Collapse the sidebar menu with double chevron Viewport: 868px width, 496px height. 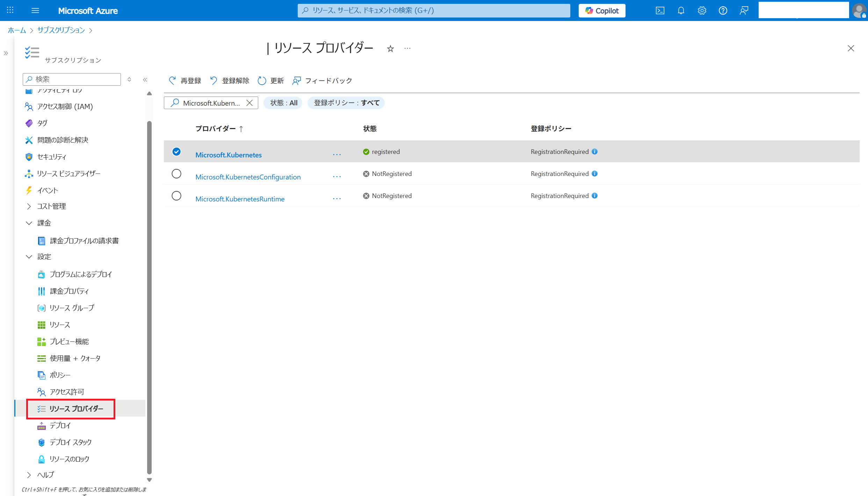tap(145, 80)
